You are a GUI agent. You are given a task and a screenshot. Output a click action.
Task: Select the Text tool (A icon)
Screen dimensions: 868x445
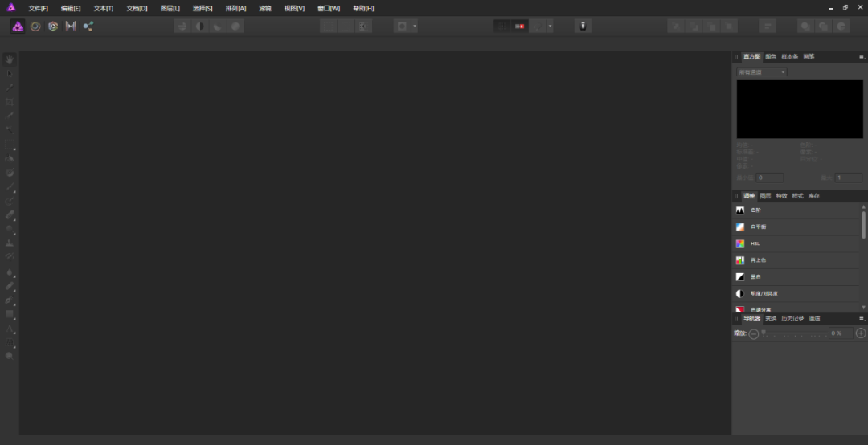click(10, 329)
